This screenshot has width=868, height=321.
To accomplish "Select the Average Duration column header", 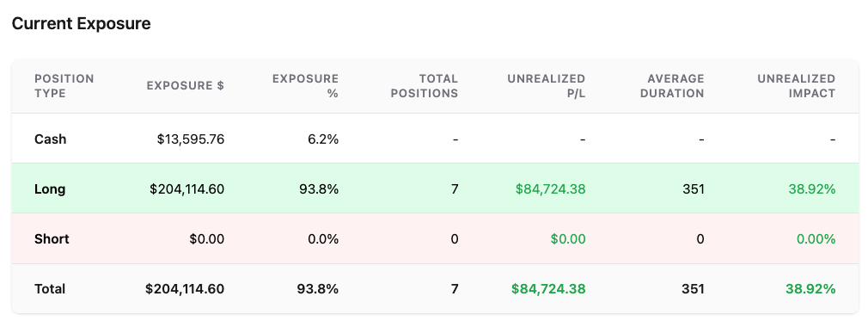I will (x=672, y=86).
